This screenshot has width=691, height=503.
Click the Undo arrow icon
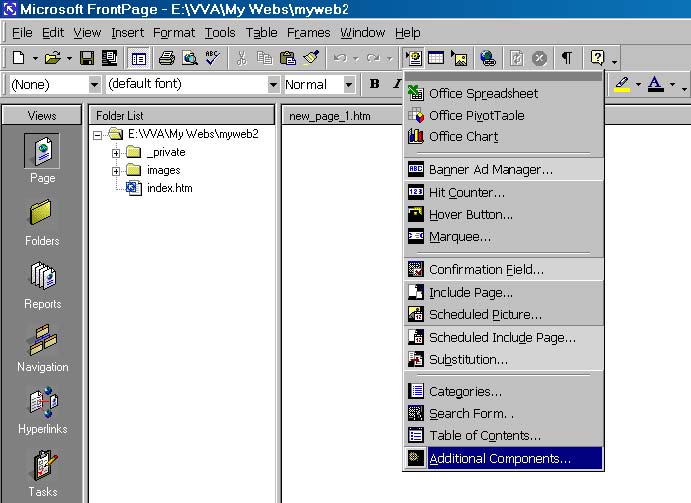tap(340, 58)
